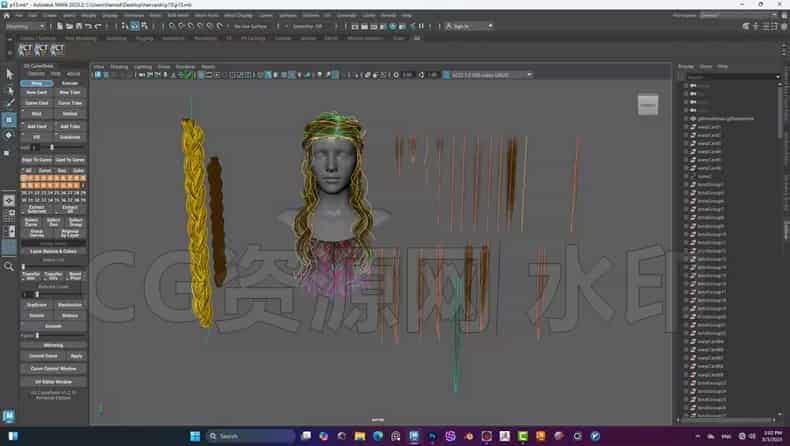This screenshot has height=446, width=790.
Task: Adjust the slider below the Fill button
Action: [53, 148]
